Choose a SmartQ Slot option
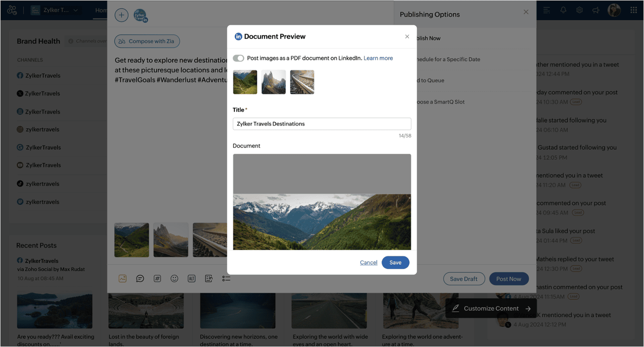 point(440,102)
